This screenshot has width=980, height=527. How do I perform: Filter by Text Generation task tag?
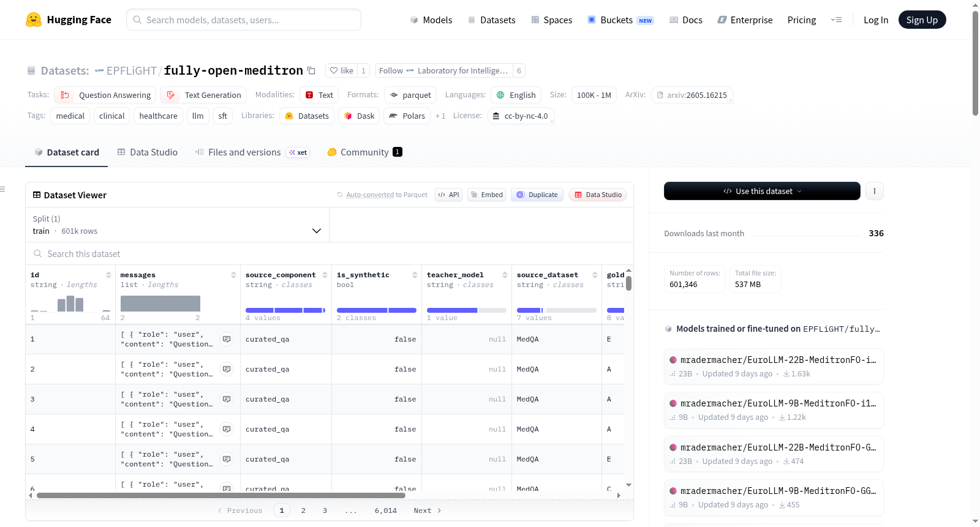(203, 95)
